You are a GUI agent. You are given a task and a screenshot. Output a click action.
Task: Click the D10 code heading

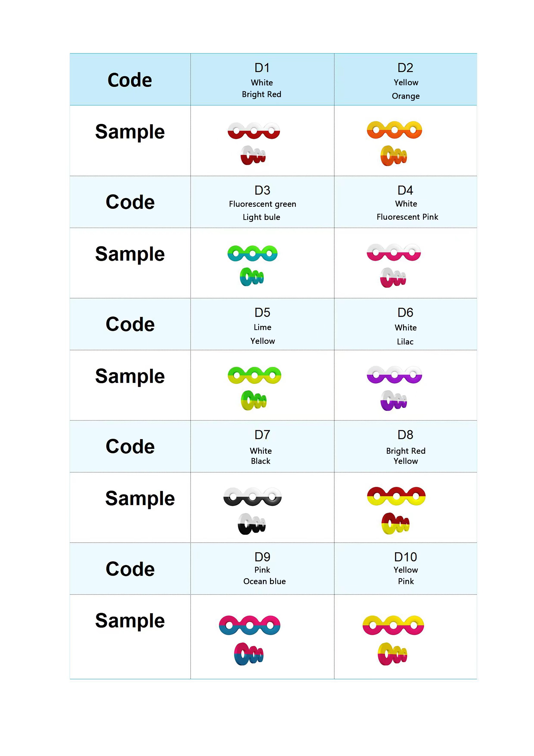(406, 557)
